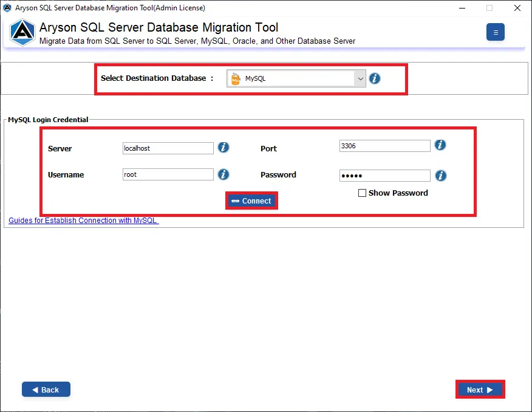Open the hamburger menu in the header
532x412 pixels.
tap(496, 32)
